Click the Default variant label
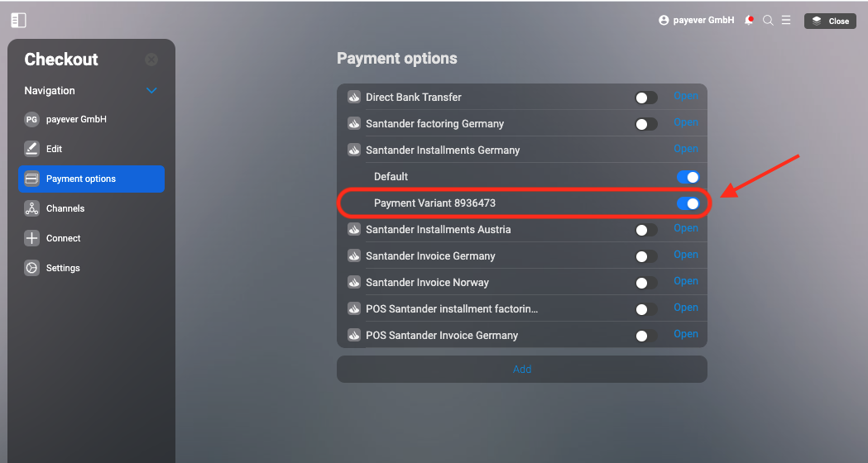 391,176
